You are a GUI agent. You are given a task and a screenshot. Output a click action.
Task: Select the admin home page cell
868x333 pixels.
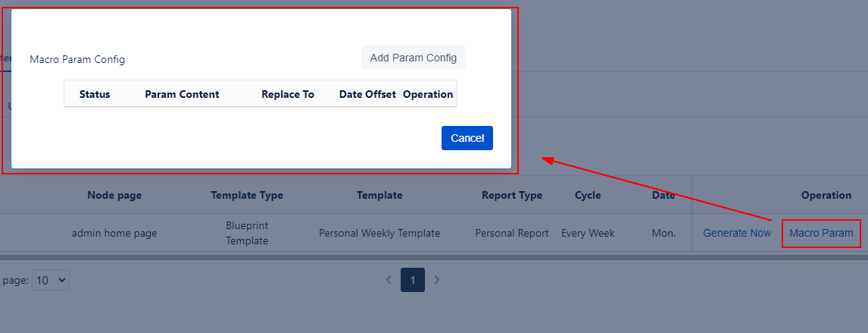114,233
